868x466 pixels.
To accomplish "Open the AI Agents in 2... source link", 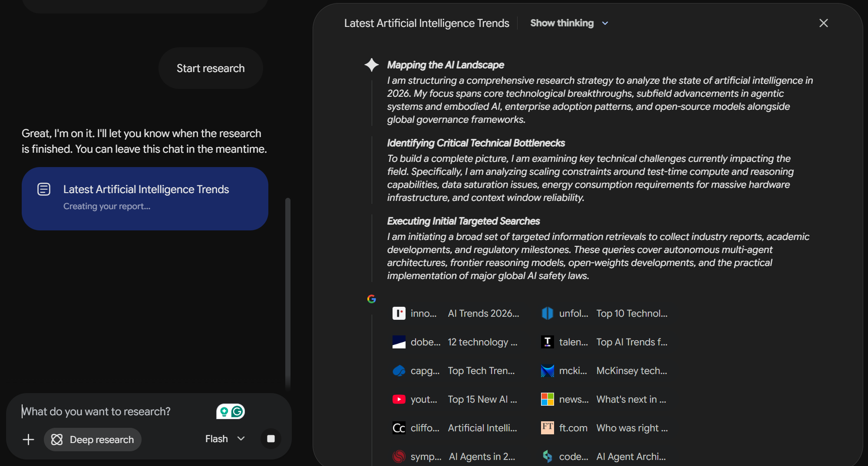I will click(482, 456).
